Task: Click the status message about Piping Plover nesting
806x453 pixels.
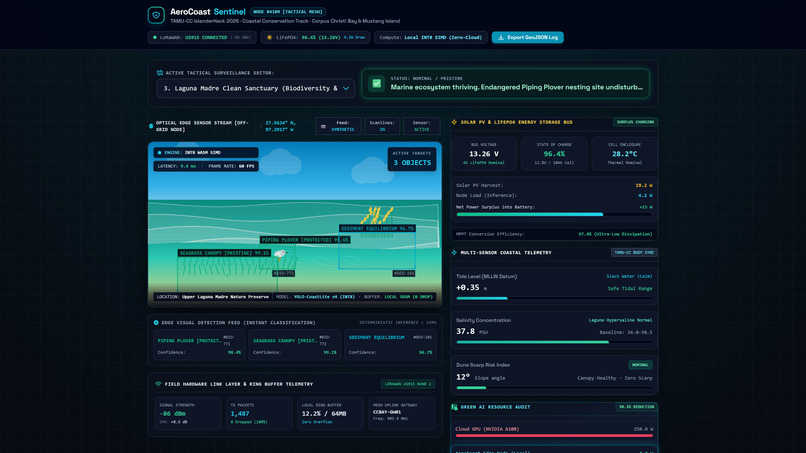Action: (516, 87)
